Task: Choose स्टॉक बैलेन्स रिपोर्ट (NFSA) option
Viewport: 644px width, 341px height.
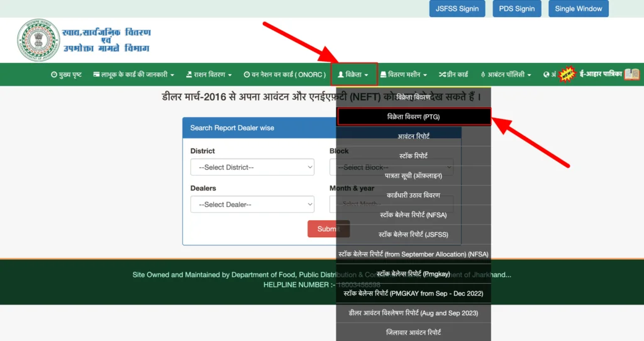Action: coord(413,215)
